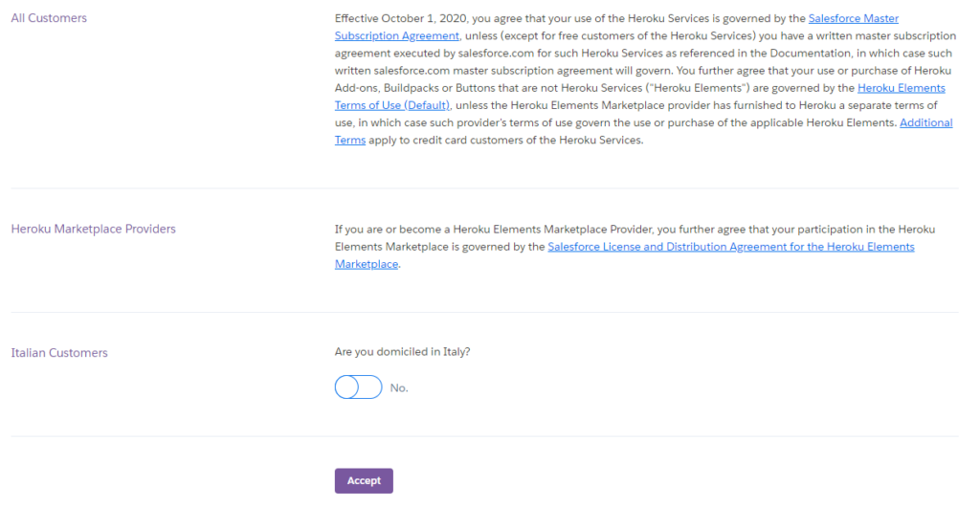The image size is (980, 507).
Task: Click the Italian Customers section heading
Action: pos(59,353)
